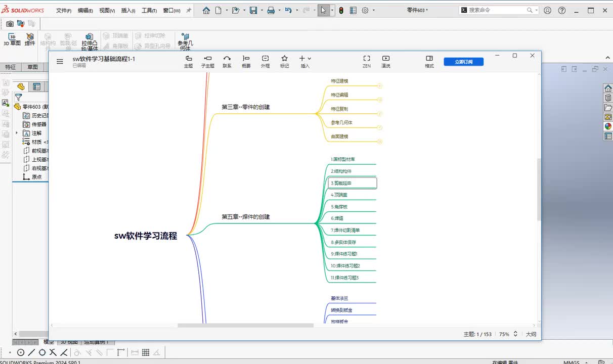The image size is (613, 364).
Task: Open the XMind hamburger menu
Action: (x=60, y=62)
